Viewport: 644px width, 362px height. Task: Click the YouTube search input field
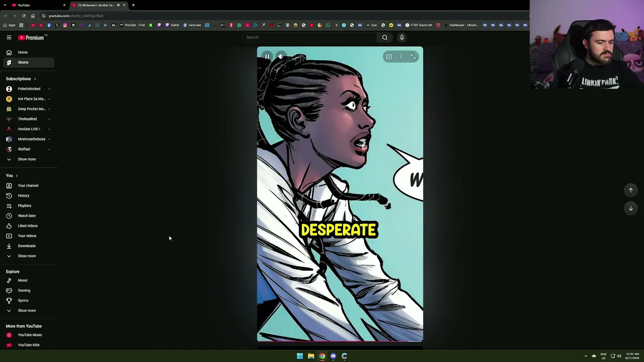[x=309, y=37]
